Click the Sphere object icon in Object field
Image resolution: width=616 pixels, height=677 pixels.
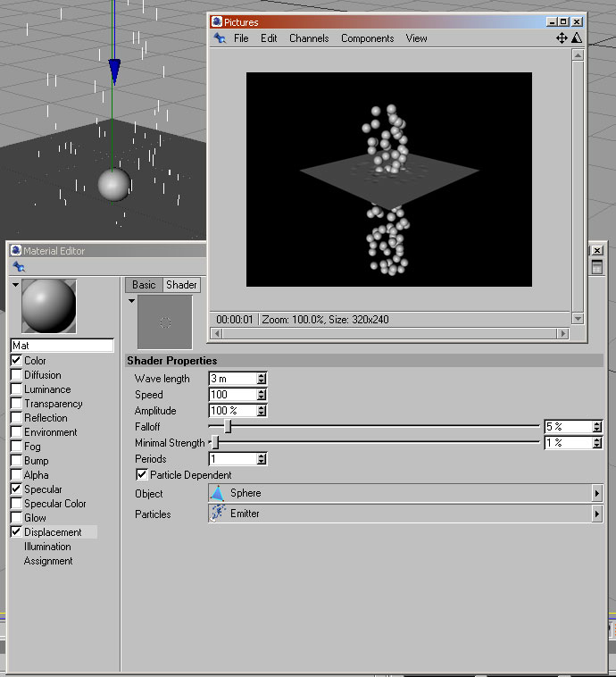coord(218,493)
